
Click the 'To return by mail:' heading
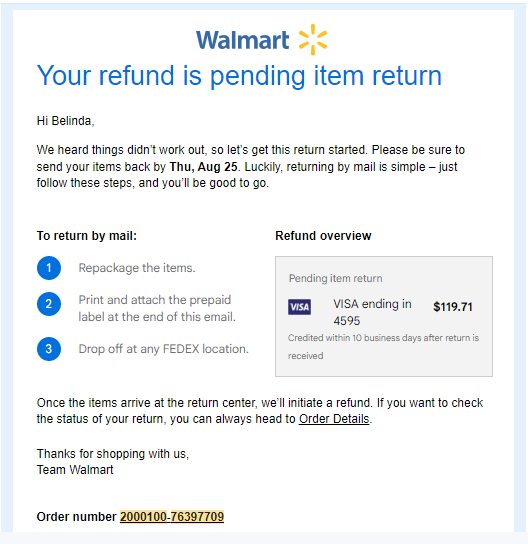point(87,236)
